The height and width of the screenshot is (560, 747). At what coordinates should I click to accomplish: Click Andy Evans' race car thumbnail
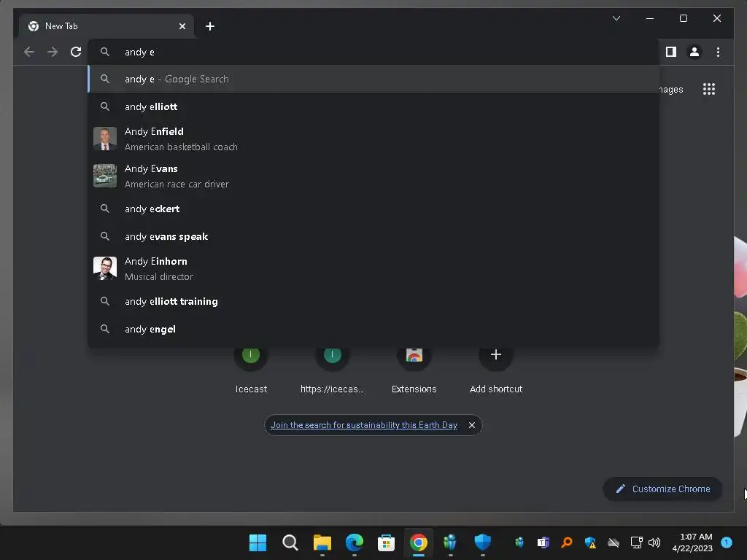click(x=105, y=176)
